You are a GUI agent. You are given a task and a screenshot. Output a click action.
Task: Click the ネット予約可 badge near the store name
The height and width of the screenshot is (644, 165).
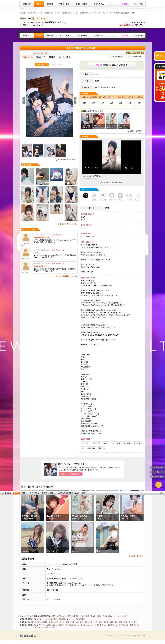41,19
